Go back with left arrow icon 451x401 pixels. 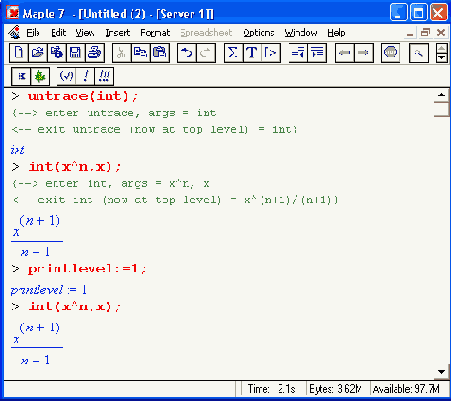click(344, 53)
